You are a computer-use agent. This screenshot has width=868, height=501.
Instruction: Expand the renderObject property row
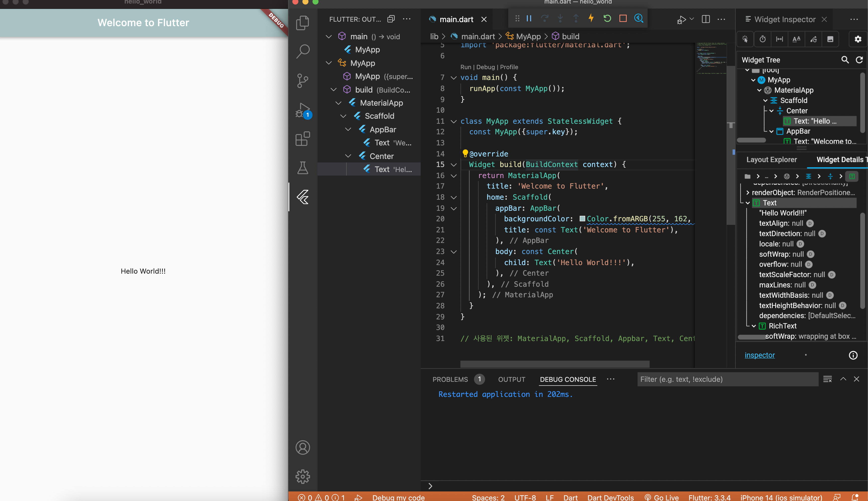click(x=747, y=193)
